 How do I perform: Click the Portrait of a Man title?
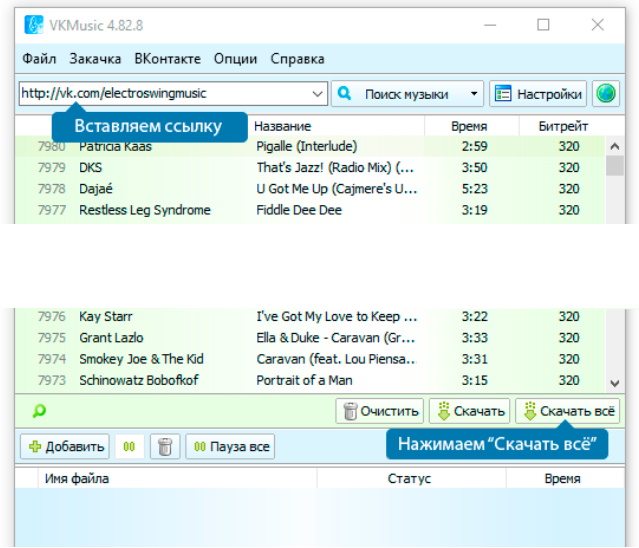click(x=304, y=380)
